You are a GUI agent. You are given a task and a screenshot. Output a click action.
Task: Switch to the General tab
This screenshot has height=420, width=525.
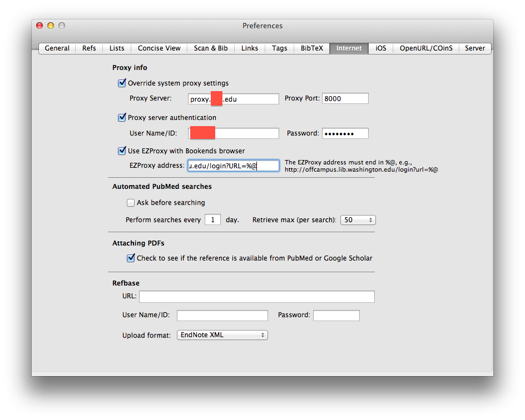pos(57,48)
